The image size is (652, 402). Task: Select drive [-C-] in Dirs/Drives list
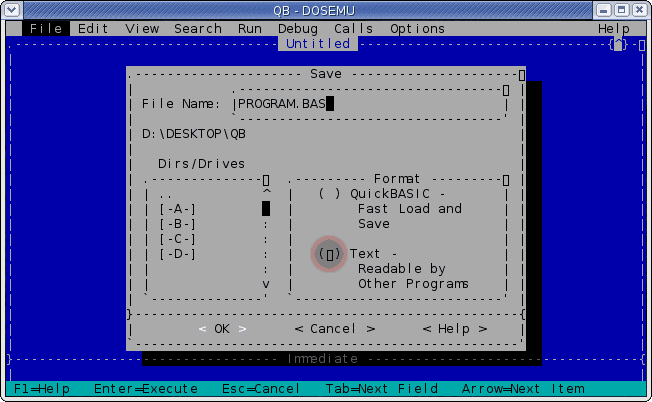(178, 239)
